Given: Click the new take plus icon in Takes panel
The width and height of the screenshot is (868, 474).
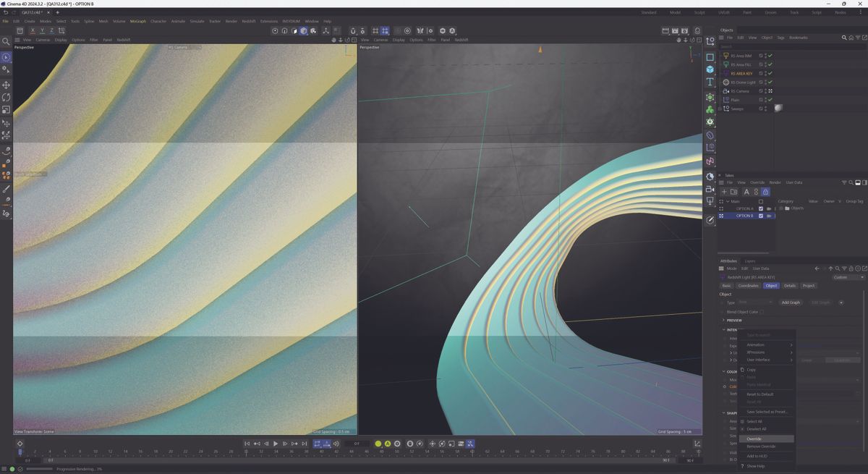Looking at the screenshot, I should point(723,191).
